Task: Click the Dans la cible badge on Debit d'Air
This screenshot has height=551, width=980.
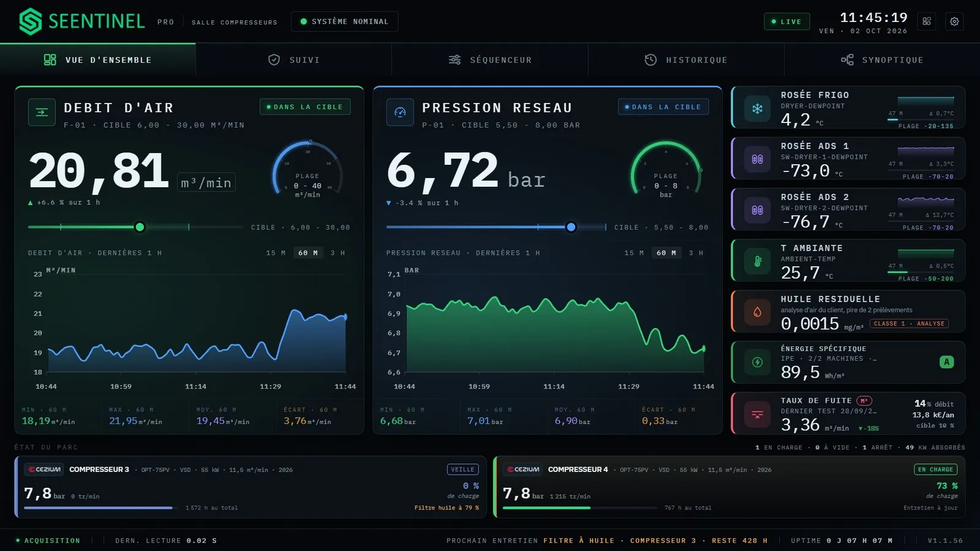Action: coord(305,107)
